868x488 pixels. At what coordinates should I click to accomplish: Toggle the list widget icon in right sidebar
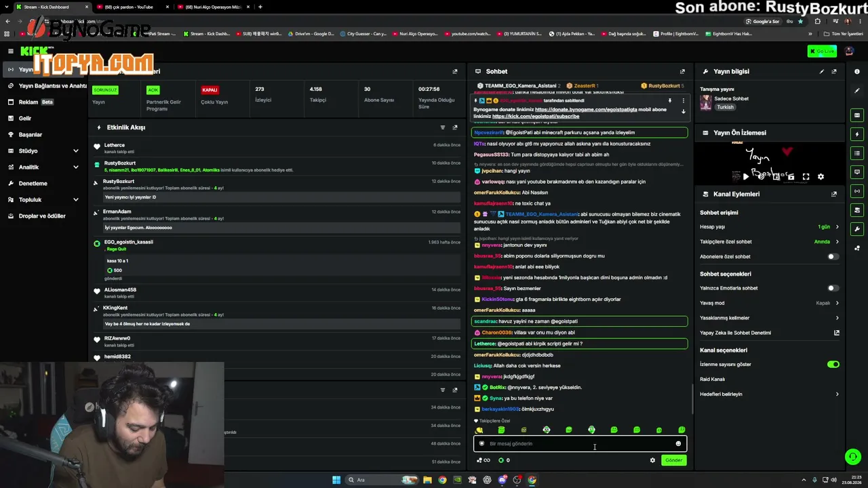click(857, 153)
